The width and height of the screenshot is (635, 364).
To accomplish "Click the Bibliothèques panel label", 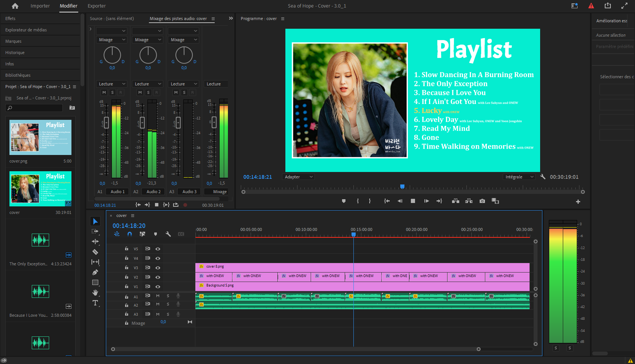I will [x=18, y=75].
